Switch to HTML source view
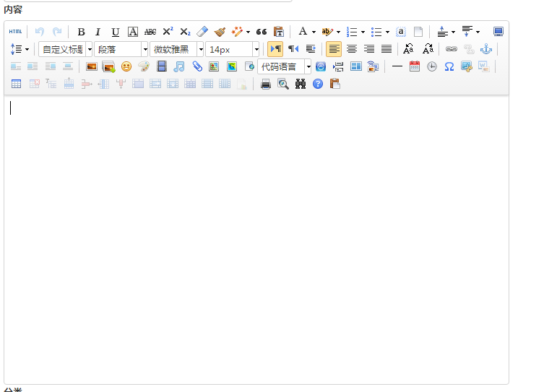Screen dimensions: 544x392 pyautogui.click(x=15, y=32)
